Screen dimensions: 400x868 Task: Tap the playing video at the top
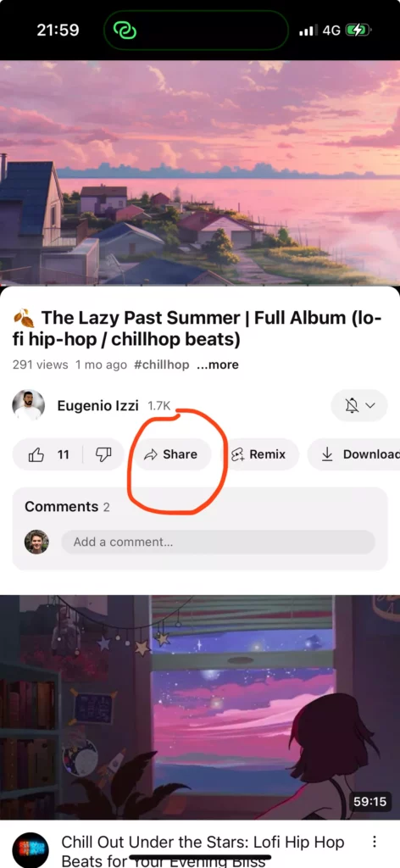point(200,173)
